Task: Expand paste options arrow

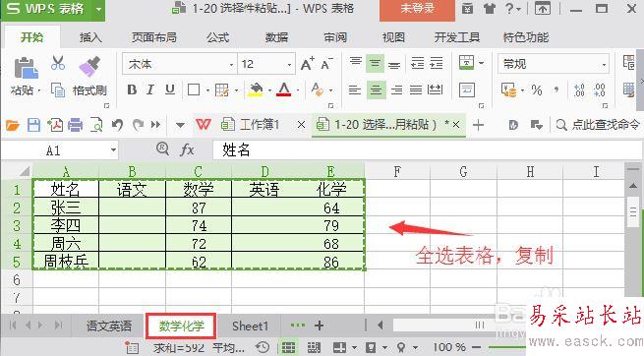Action: [x=39, y=90]
